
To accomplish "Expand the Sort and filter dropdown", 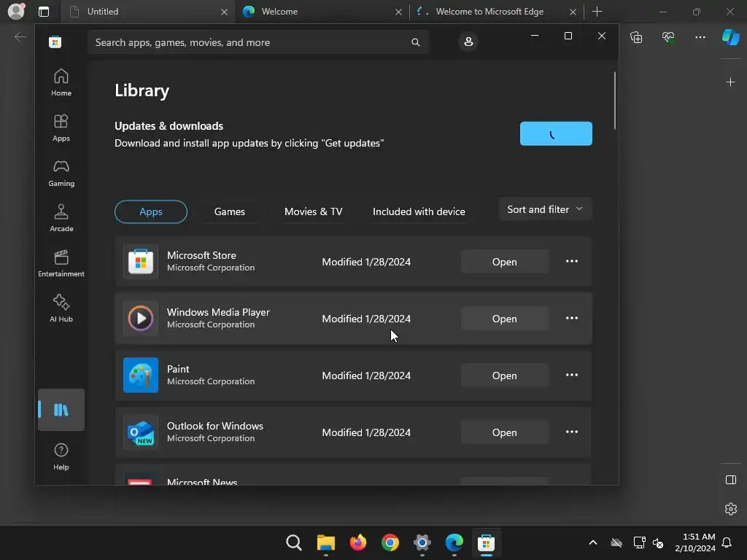I will (x=545, y=209).
